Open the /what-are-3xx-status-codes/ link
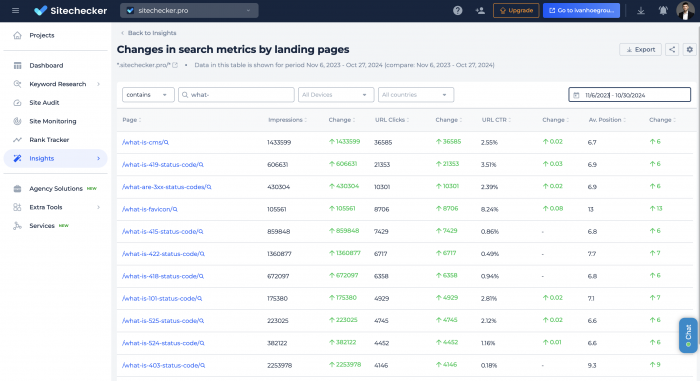Viewport: 700px width, 381px height. coord(164,187)
